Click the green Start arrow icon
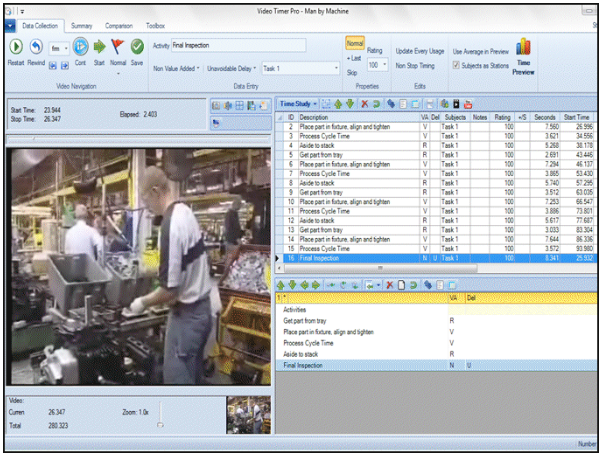Screen dimensions: 611x460 point(99,47)
